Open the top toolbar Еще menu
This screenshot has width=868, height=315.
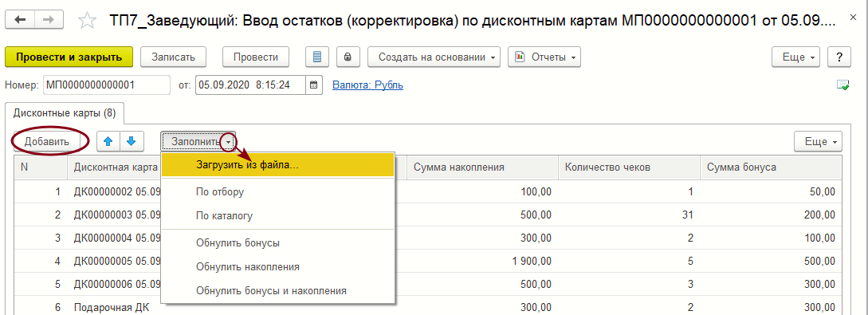pyautogui.click(x=796, y=57)
